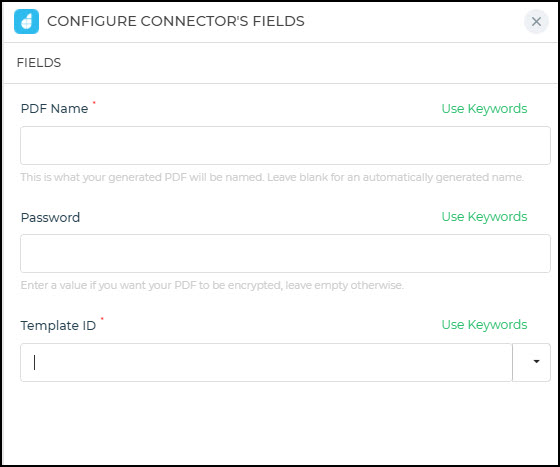Expand the Template ID dropdown arrow
The height and width of the screenshot is (467, 560).
point(531,362)
